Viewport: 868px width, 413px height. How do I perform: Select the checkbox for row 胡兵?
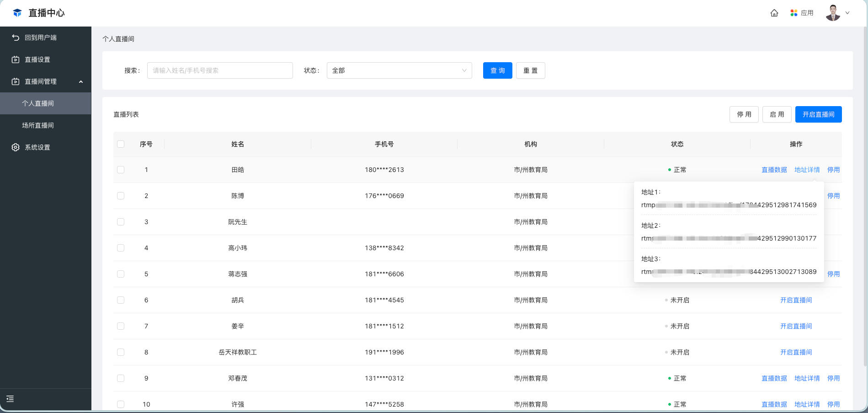tap(121, 300)
